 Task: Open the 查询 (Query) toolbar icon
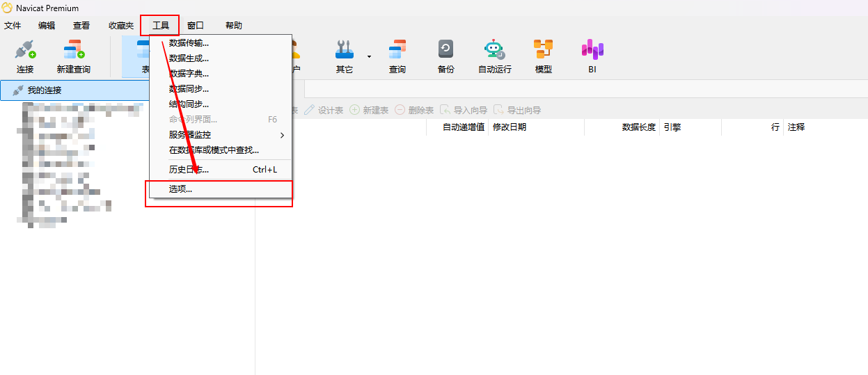click(397, 56)
